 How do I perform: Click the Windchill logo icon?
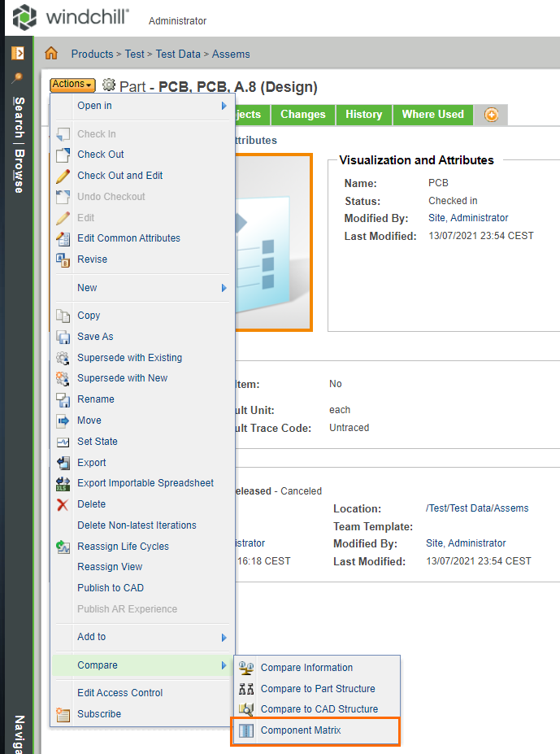(x=24, y=17)
